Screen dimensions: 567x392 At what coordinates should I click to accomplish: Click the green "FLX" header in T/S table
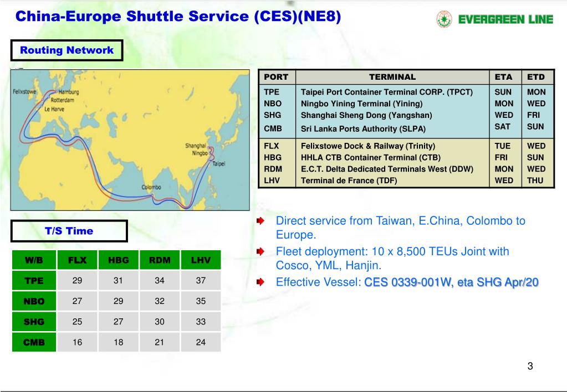pyautogui.click(x=77, y=260)
